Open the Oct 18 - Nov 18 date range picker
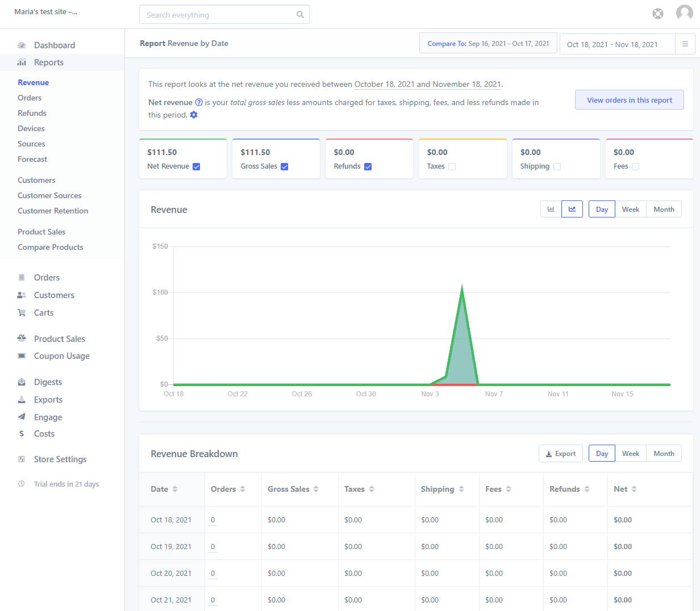The width and height of the screenshot is (700, 611). (618, 44)
